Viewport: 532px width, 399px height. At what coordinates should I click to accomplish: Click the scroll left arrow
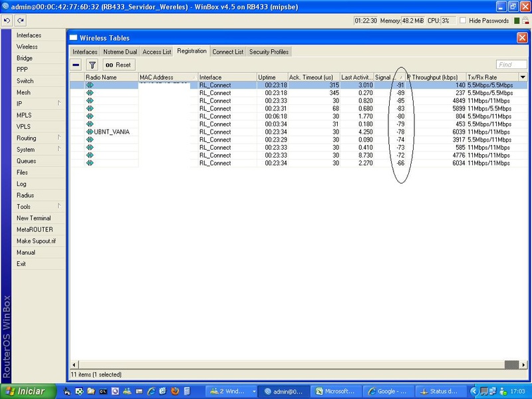[x=74, y=364]
